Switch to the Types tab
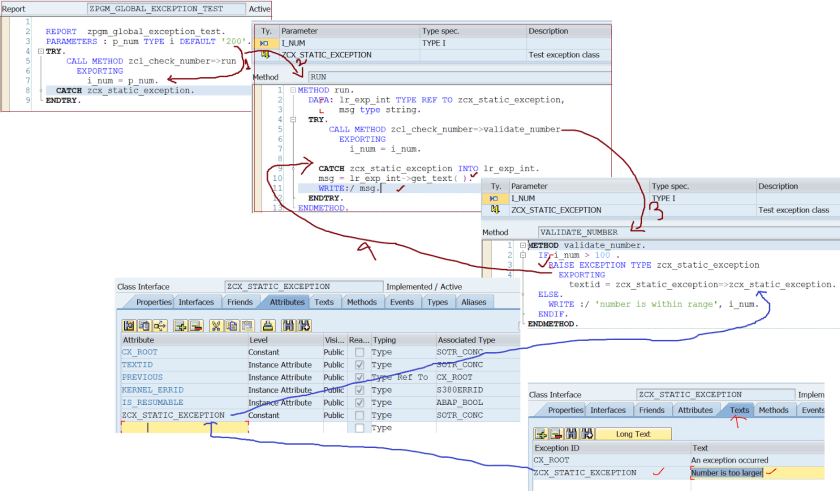The width and height of the screenshot is (840, 491). 437,302
